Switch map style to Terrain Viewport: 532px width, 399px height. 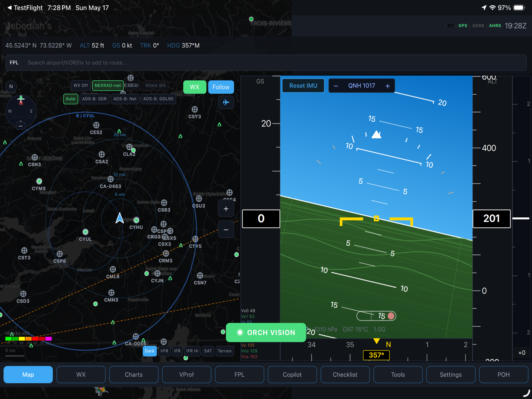pos(225,351)
